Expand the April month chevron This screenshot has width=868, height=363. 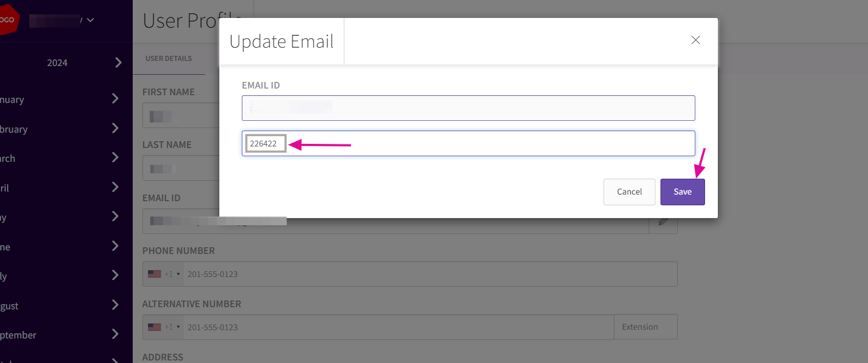tap(115, 187)
